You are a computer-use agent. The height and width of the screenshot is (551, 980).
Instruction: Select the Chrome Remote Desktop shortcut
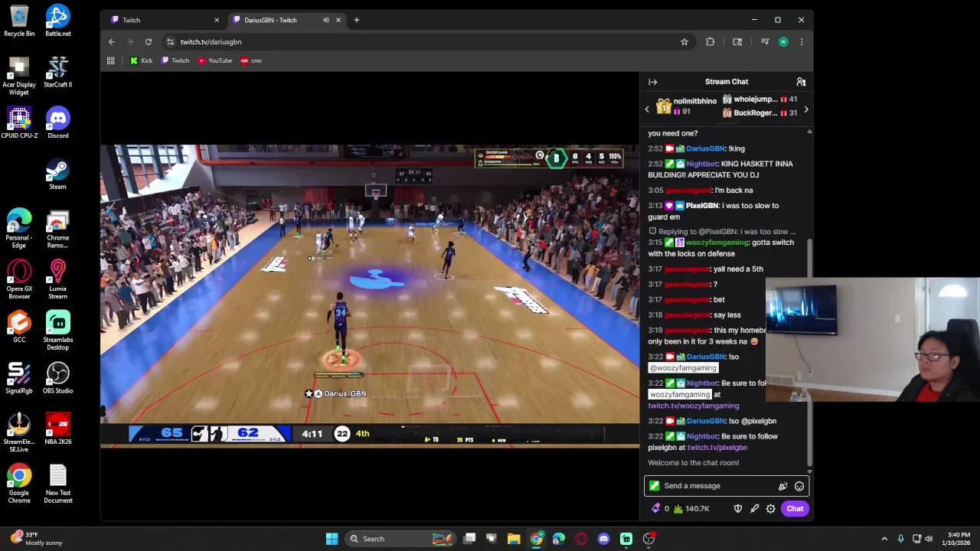[x=57, y=229]
